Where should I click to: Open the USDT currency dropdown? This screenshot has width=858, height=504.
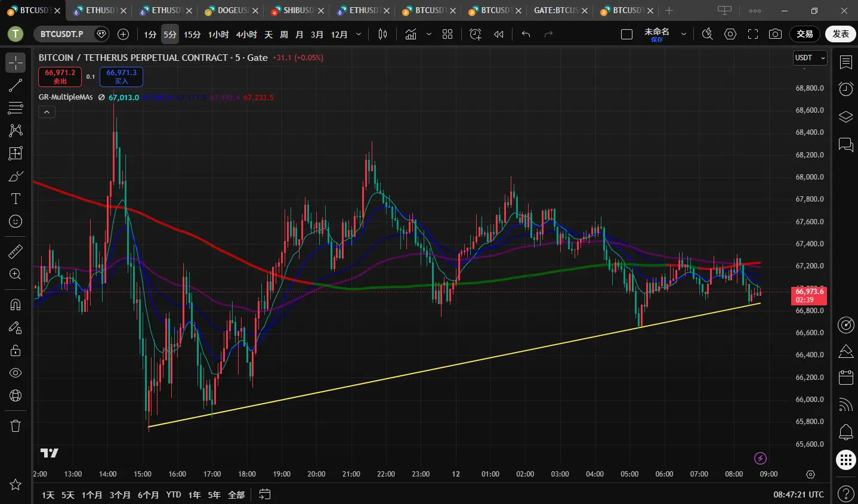pos(810,58)
